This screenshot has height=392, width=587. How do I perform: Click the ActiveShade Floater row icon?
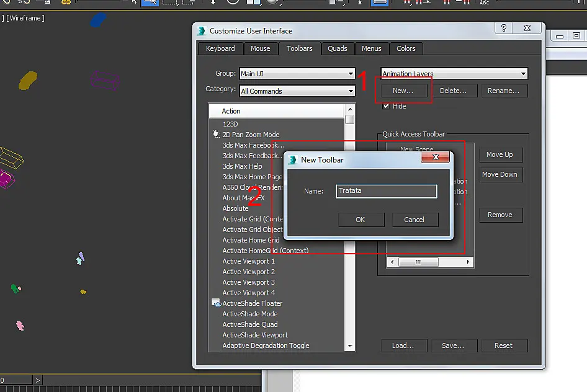[x=216, y=303]
